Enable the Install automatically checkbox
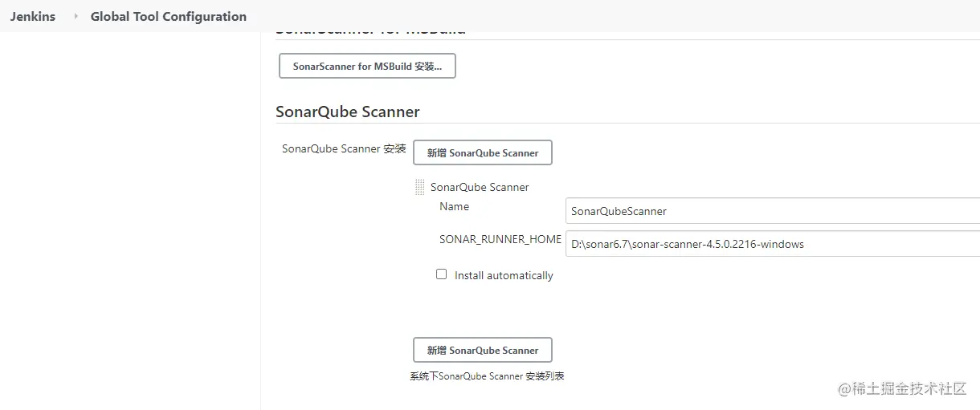The height and width of the screenshot is (410, 980). point(441,274)
